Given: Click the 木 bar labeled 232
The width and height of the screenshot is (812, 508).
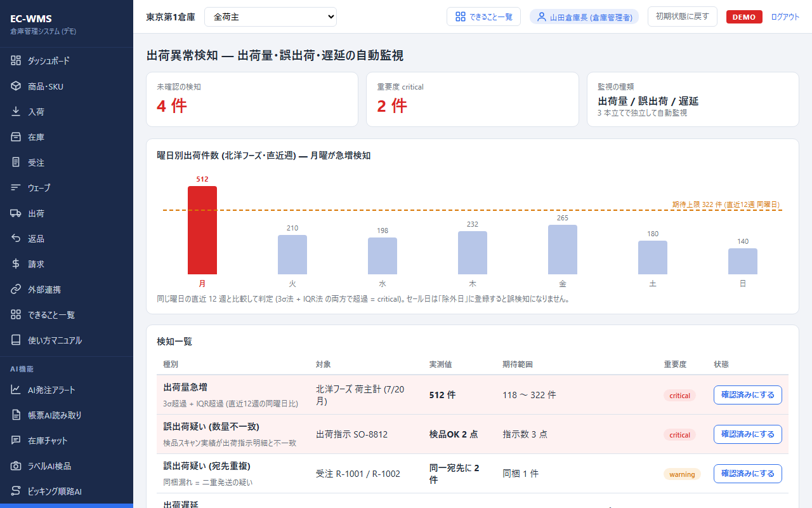Looking at the screenshot, I should [473, 253].
